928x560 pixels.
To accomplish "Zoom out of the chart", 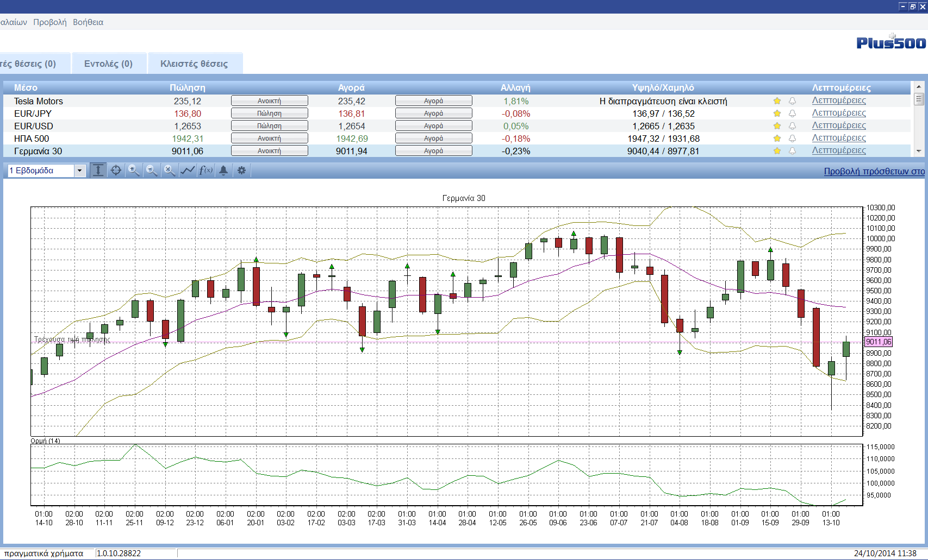I will click(x=152, y=171).
